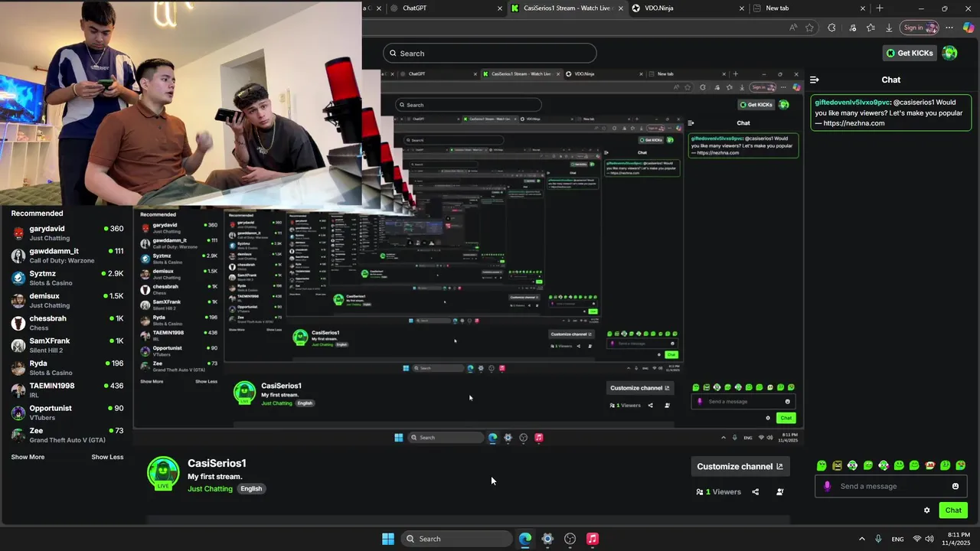Viewport: 980px width, 551px height.
Task: Add this page to favorites with the star
Action: click(x=809, y=28)
